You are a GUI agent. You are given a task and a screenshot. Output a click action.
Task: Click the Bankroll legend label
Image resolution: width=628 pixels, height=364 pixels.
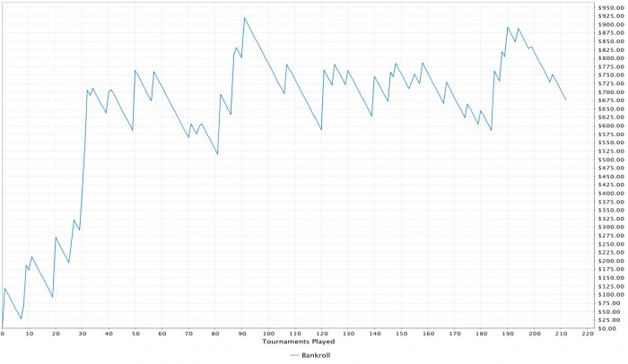(x=316, y=355)
